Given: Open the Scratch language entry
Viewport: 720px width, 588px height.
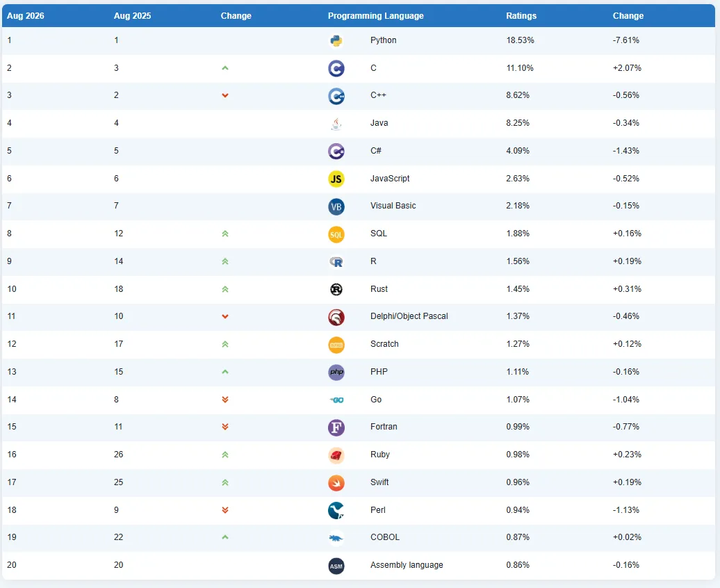Looking at the screenshot, I should [384, 344].
